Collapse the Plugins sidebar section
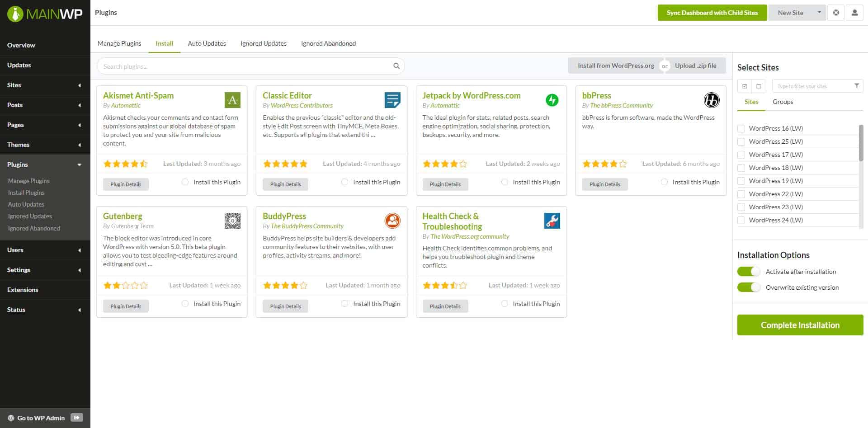 pyautogui.click(x=80, y=165)
